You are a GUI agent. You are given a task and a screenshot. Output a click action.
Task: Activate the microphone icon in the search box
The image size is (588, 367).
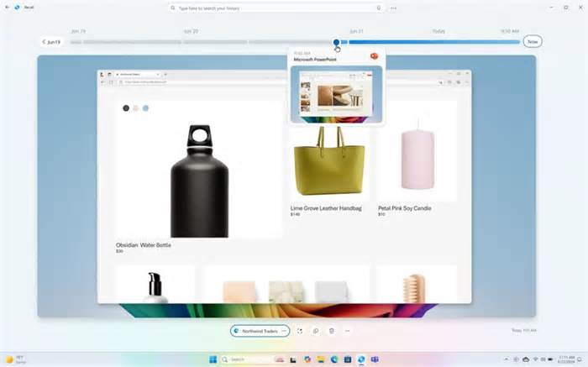click(378, 8)
